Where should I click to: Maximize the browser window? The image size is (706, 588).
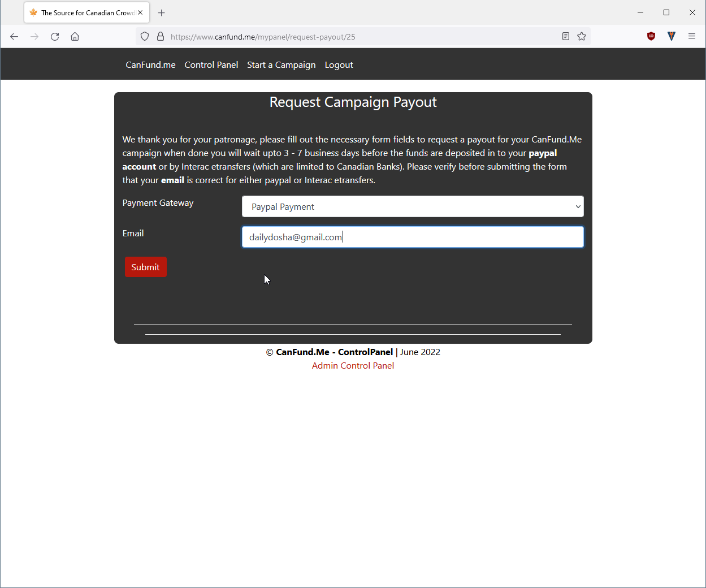click(x=666, y=12)
